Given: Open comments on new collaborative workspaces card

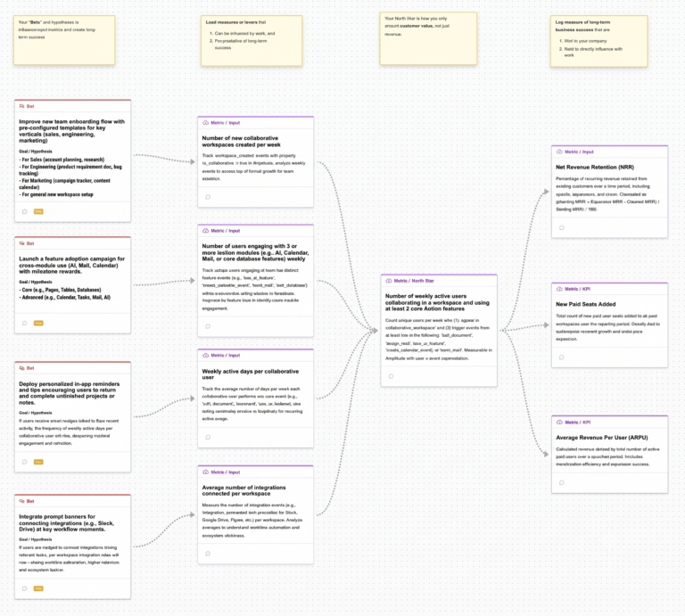Looking at the screenshot, I should tap(208, 197).
